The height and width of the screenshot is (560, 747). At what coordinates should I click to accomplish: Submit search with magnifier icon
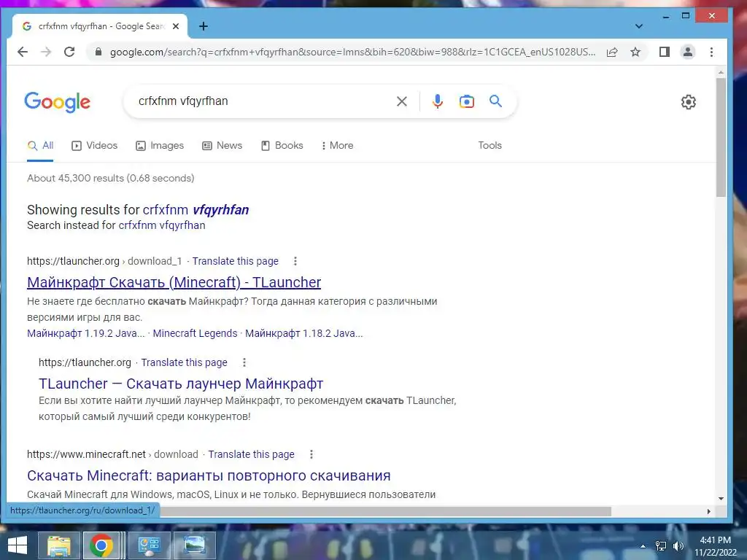(x=495, y=101)
